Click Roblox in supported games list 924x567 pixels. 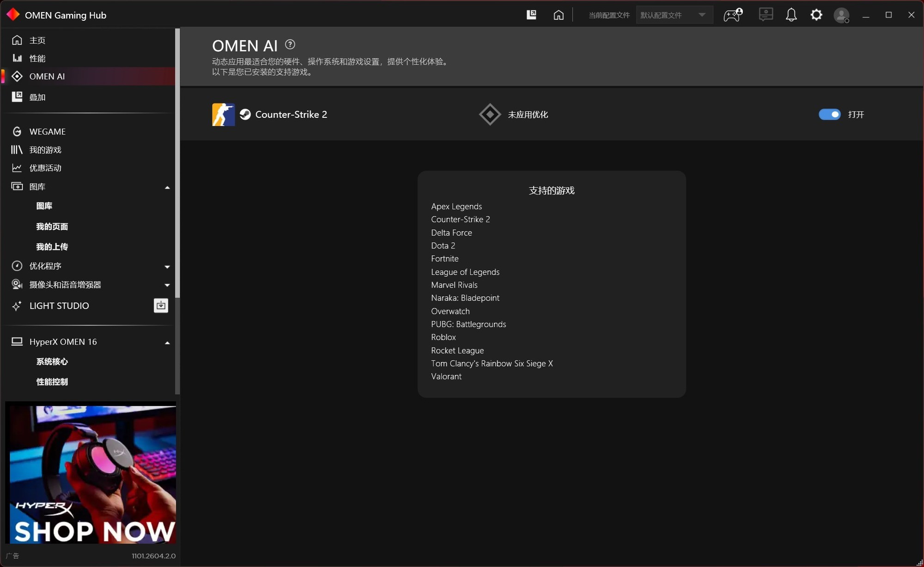pyautogui.click(x=444, y=337)
